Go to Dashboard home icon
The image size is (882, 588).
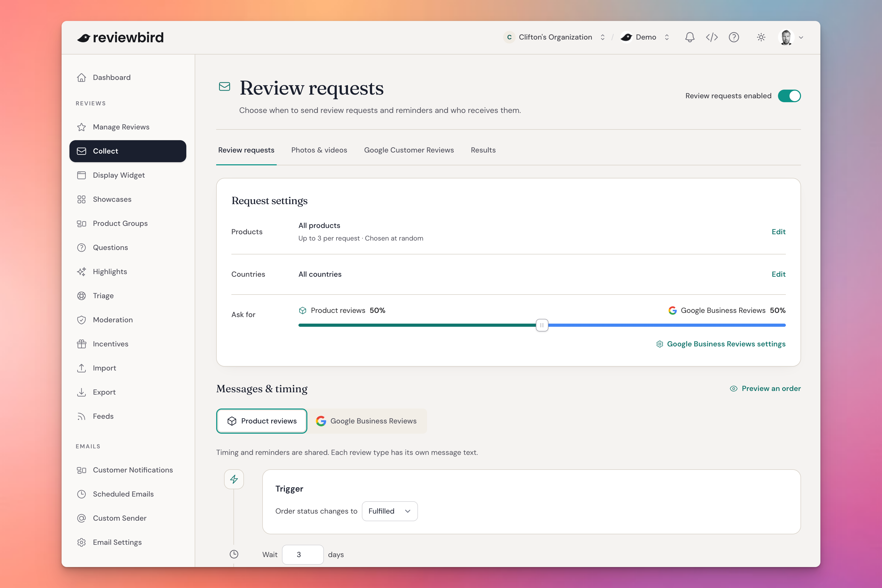(x=81, y=77)
